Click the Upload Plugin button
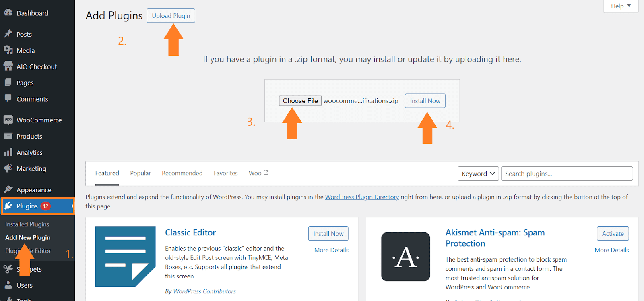Screen dimensions: 644x301 (x=171, y=16)
